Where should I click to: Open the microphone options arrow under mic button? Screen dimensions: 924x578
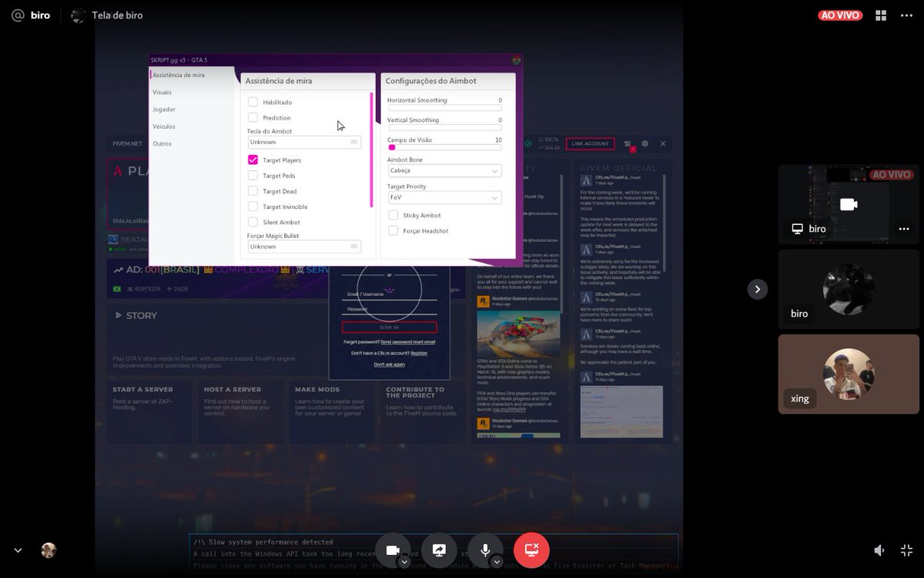(497, 562)
